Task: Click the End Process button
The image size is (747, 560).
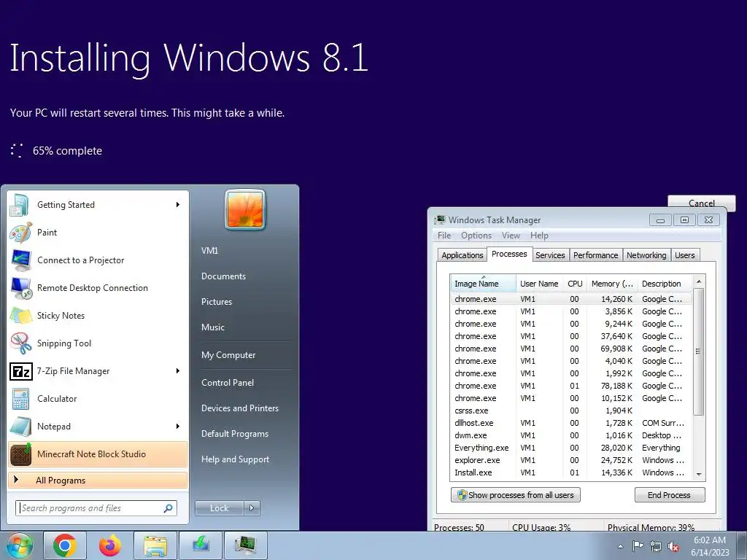Action: 670,495
